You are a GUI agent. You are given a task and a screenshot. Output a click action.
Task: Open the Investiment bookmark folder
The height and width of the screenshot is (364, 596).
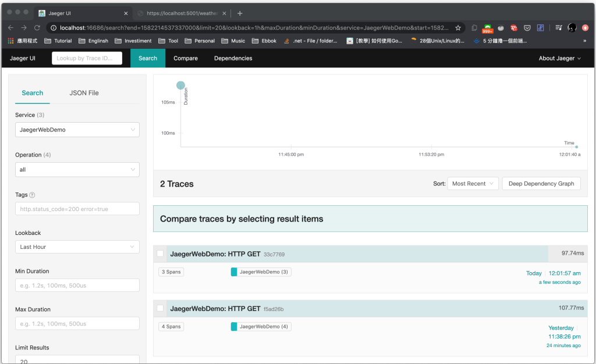click(133, 41)
